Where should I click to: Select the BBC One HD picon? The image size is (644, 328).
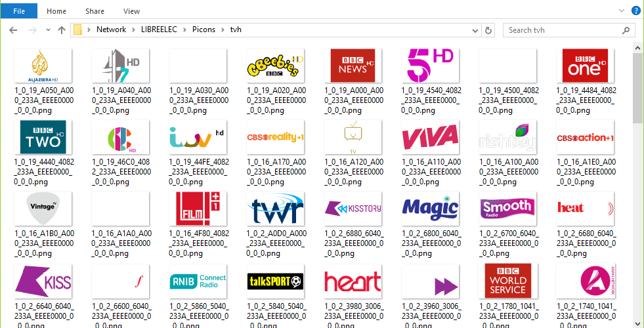tap(586, 66)
